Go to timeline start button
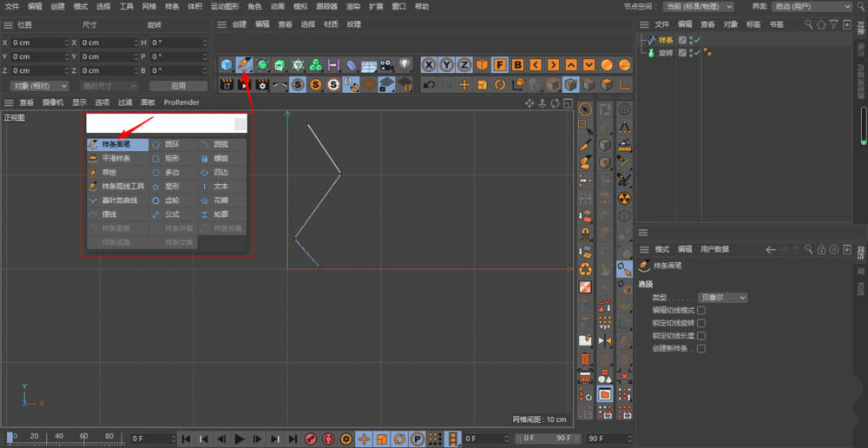The image size is (868, 448). click(186, 439)
